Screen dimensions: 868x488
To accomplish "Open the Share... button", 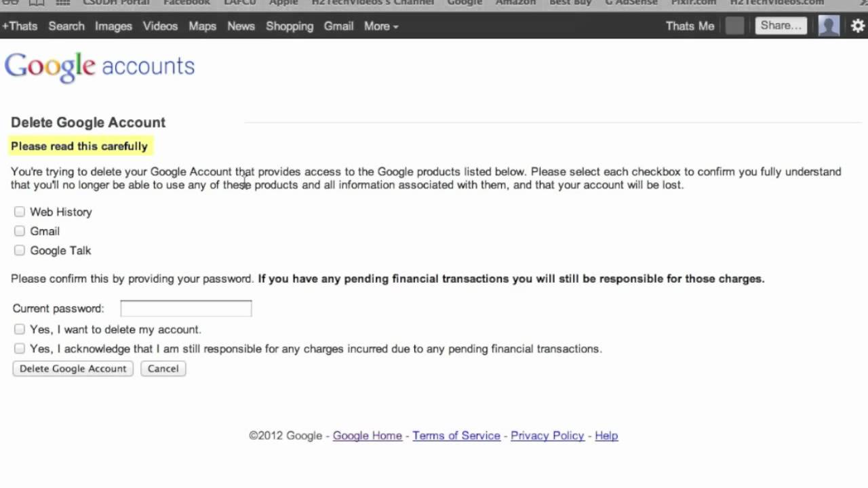I will (x=781, y=26).
